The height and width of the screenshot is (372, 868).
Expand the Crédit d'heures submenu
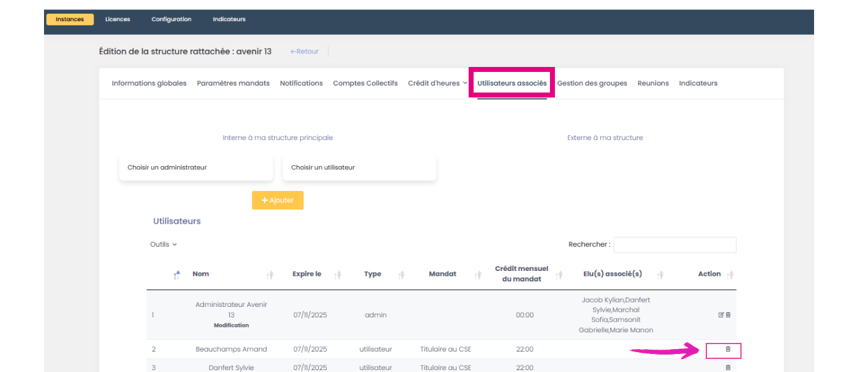438,83
